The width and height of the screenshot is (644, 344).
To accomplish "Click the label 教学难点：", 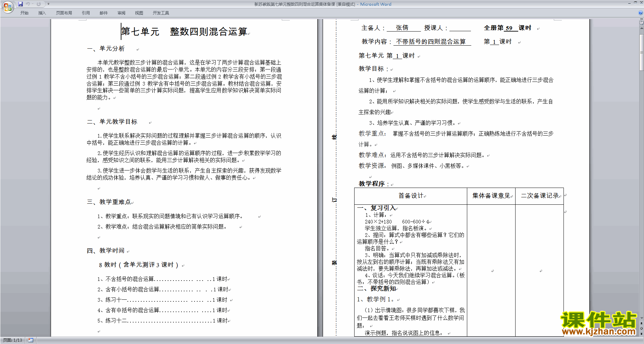I will click(372, 155).
